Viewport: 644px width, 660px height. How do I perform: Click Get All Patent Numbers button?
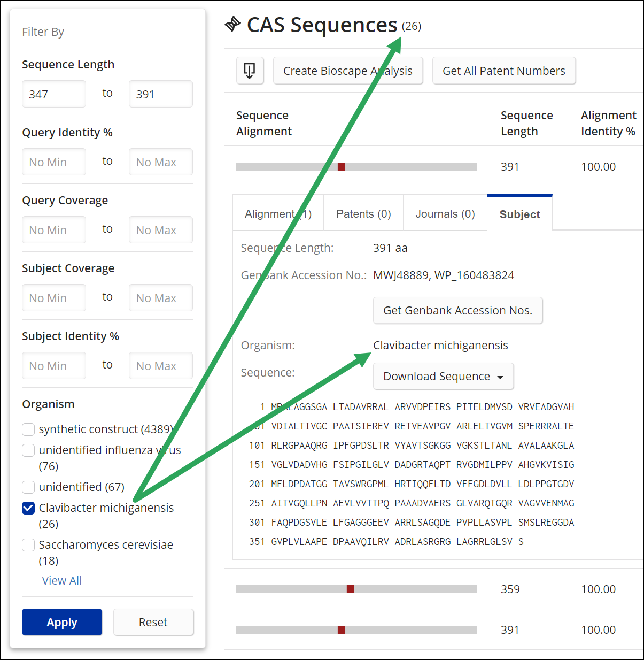click(x=504, y=71)
